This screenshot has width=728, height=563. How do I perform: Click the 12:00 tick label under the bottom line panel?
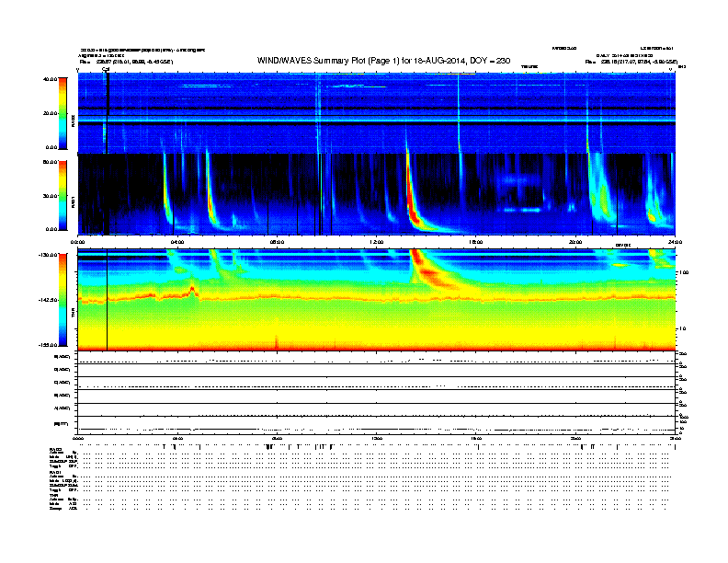pos(377,439)
